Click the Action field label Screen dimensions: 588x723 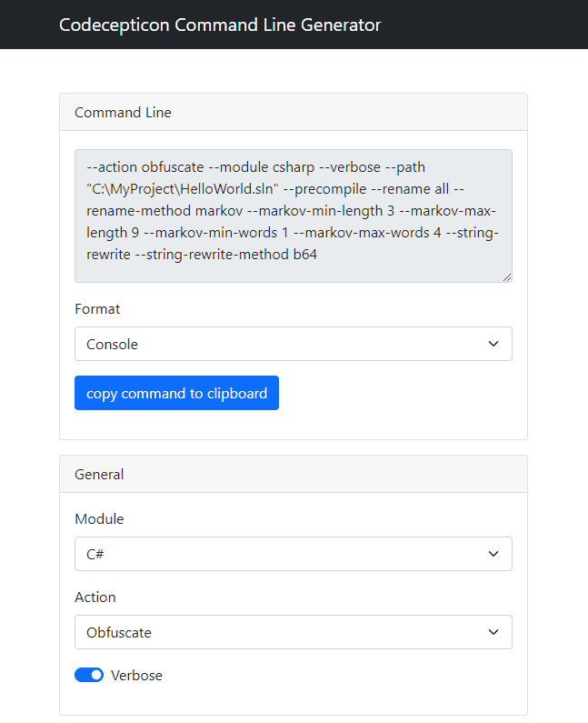click(x=95, y=597)
